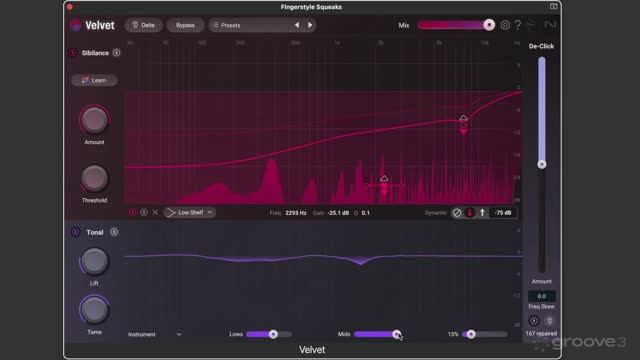Remove the selected EQ band with X
The image size is (640, 360).
pyautogui.click(x=155, y=212)
